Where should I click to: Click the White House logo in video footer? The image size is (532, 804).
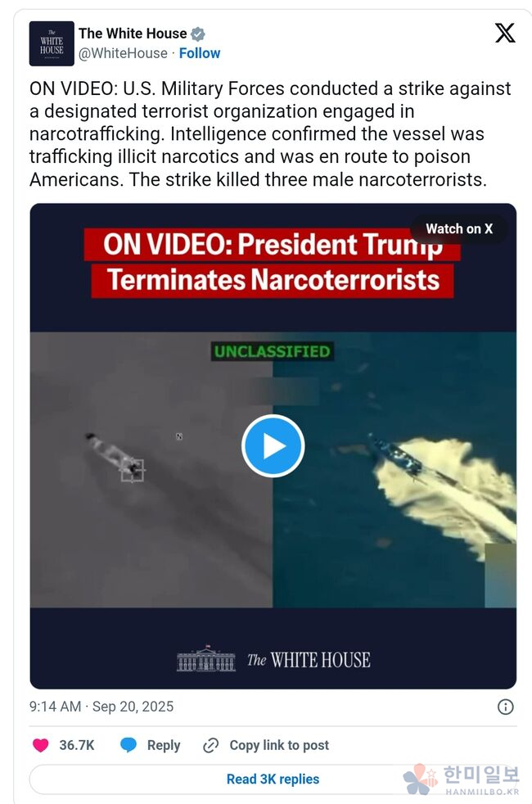tap(273, 659)
